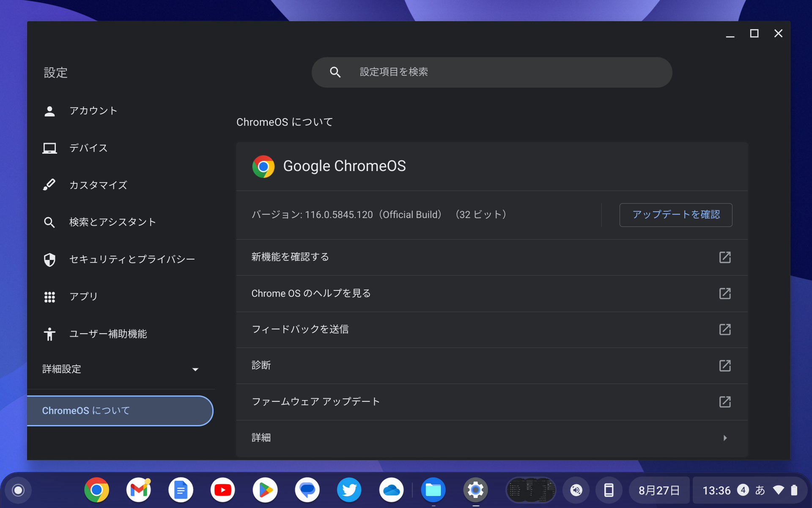Select ChromeOS について in the sidebar
The height and width of the screenshot is (508, 812).
tap(86, 411)
